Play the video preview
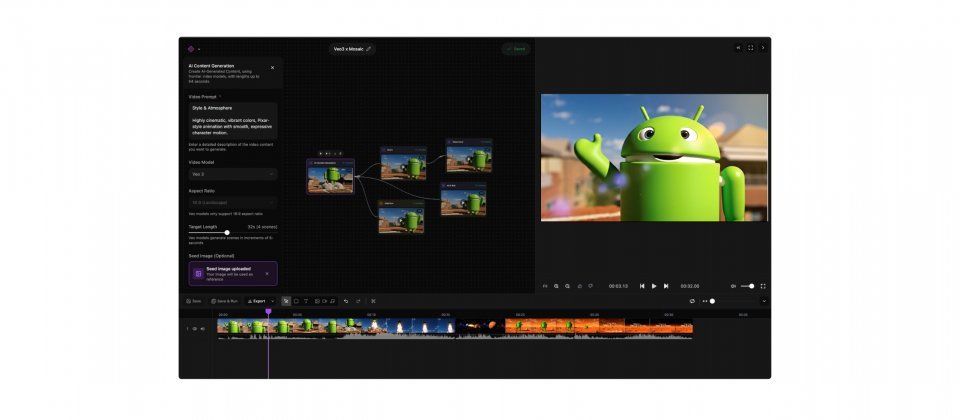960x420 pixels. tap(654, 286)
